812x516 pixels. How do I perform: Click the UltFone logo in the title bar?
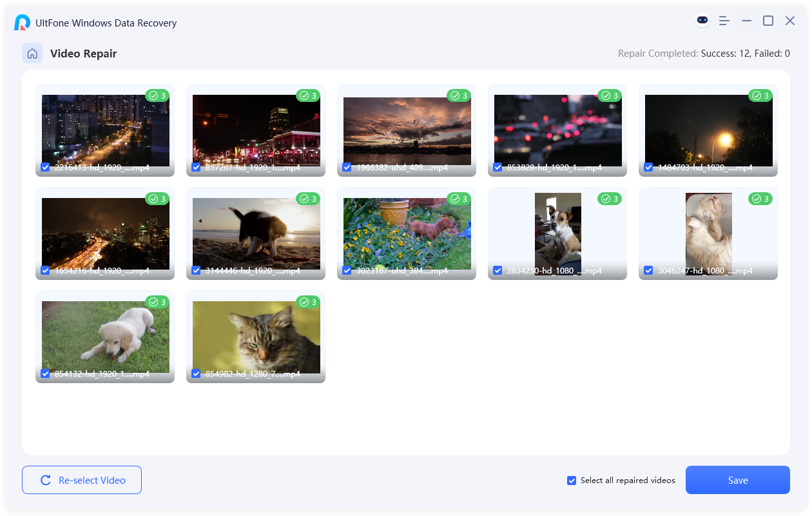[22, 22]
